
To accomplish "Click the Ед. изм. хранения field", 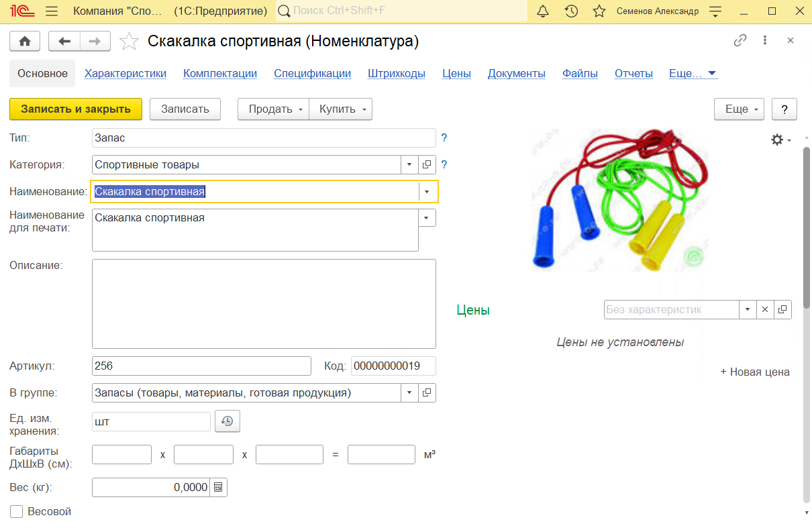I will click(x=151, y=421).
